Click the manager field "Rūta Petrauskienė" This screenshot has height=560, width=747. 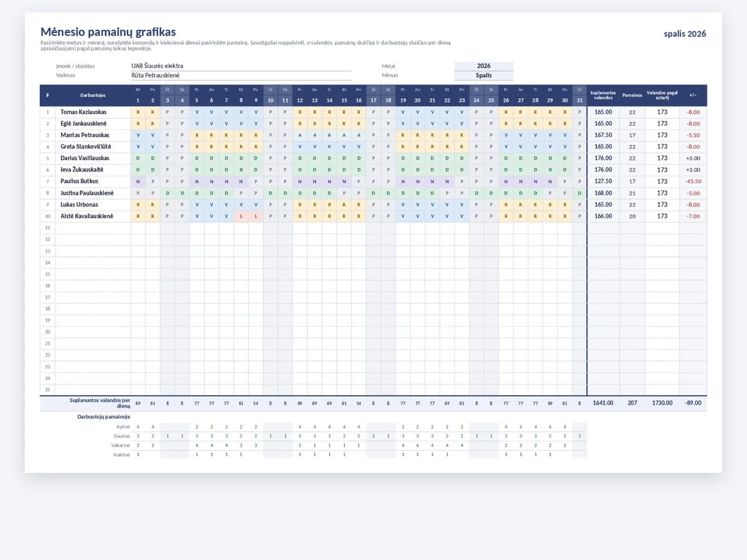[x=240, y=75]
